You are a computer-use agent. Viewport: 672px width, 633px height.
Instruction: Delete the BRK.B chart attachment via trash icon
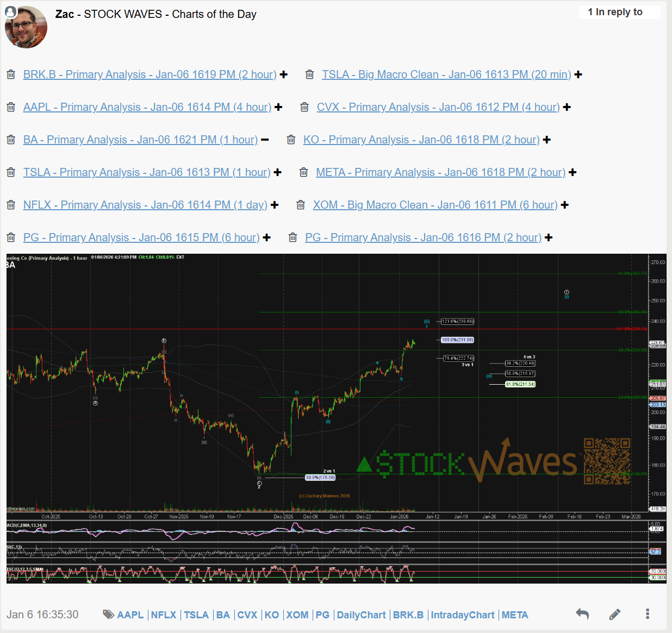[11, 74]
